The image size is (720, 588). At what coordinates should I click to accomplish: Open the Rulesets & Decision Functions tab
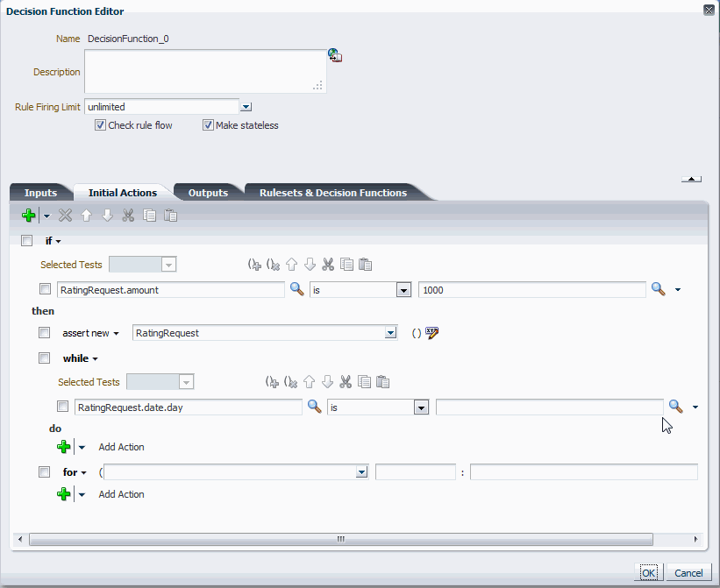click(333, 193)
